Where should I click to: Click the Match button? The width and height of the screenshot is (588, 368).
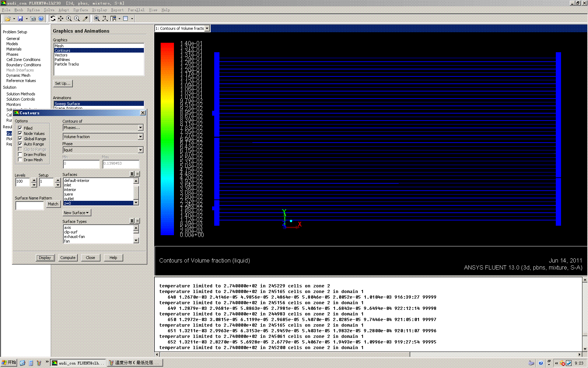point(53,204)
